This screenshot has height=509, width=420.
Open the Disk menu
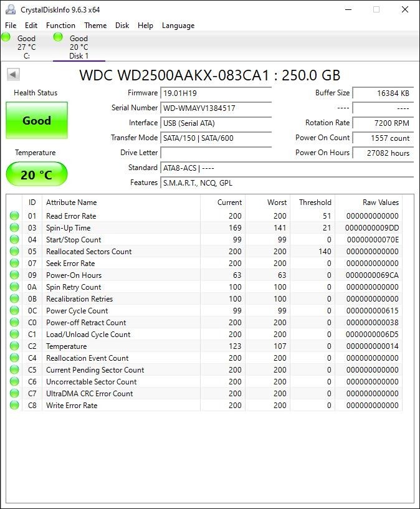[122, 26]
